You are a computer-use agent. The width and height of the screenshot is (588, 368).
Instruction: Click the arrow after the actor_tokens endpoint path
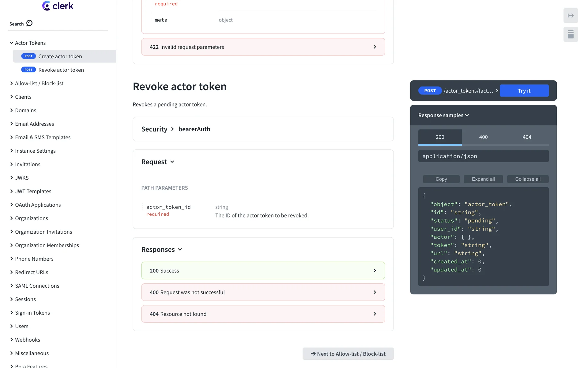[x=497, y=91]
